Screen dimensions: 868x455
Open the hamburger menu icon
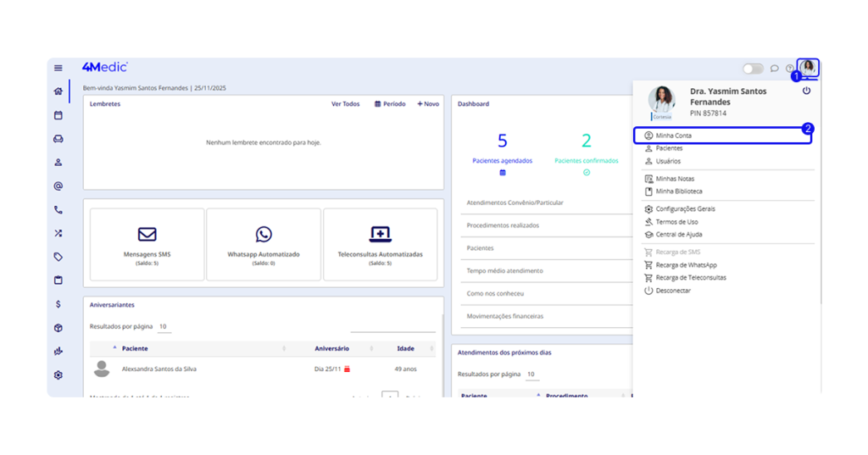click(x=58, y=68)
